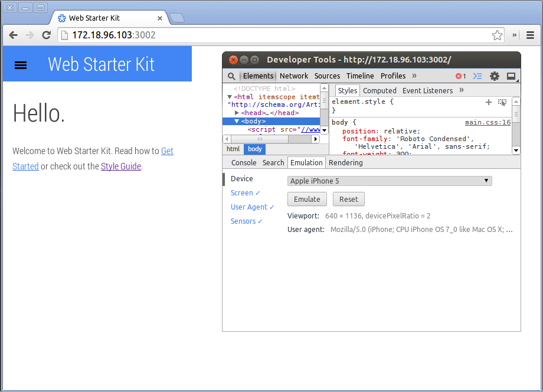Reload the page with refresh icon
This screenshot has height=392, width=543.
click(x=47, y=35)
